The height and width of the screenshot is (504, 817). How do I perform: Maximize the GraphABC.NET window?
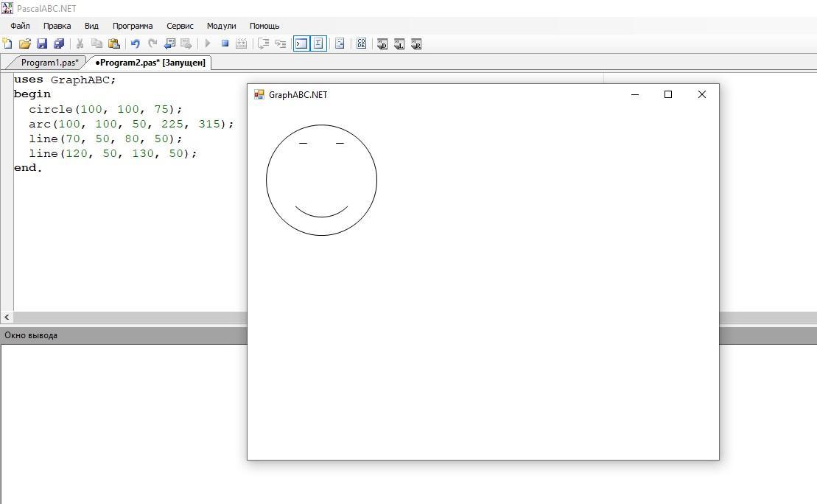668,94
